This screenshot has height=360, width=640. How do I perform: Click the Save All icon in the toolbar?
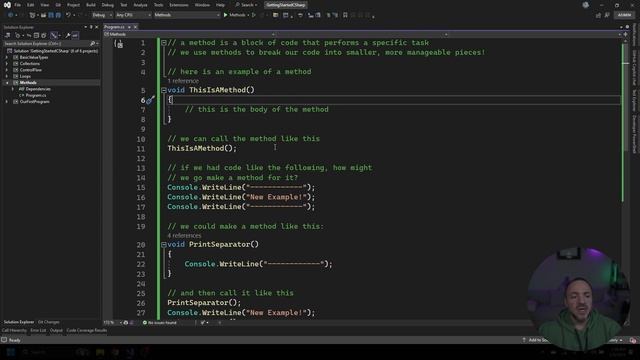point(58,15)
